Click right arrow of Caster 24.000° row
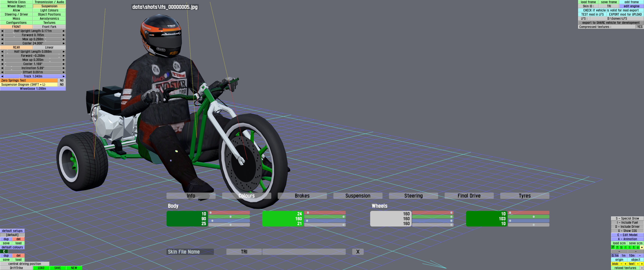The height and width of the screenshot is (270, 644). pyautogui.click(x=63, y=43)
